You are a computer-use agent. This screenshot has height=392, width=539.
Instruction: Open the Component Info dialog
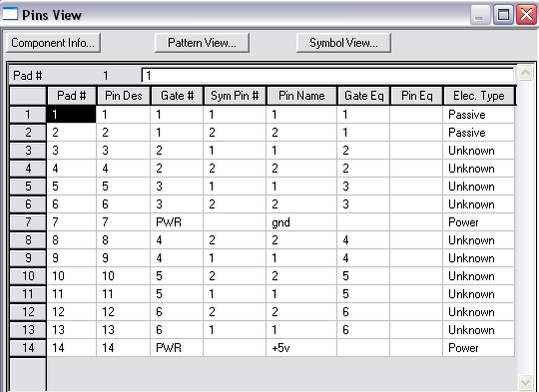coord(53,43)
